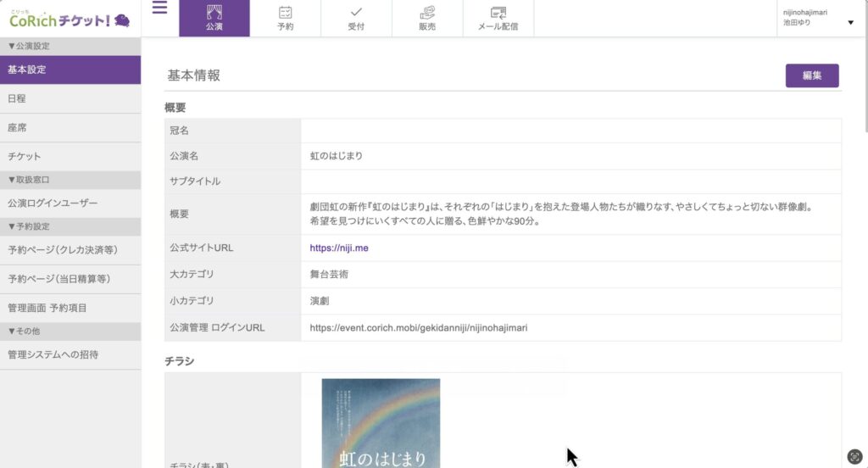Click the 虹のはじまり flyer thumbnail
The width and height of the screenshot is (868, 468).
click(x=381, y=423)
